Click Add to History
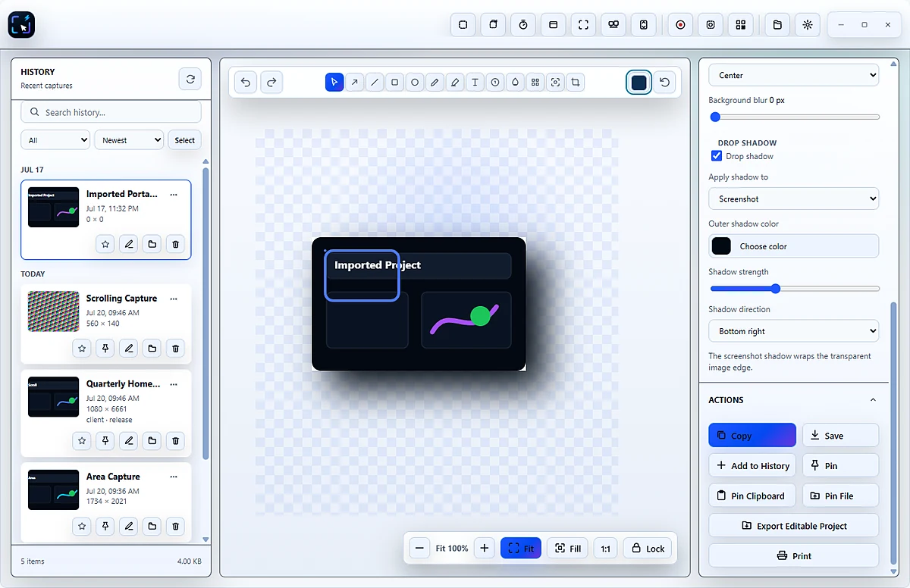Screen dimensions: 910x588 tap(752, 465)
